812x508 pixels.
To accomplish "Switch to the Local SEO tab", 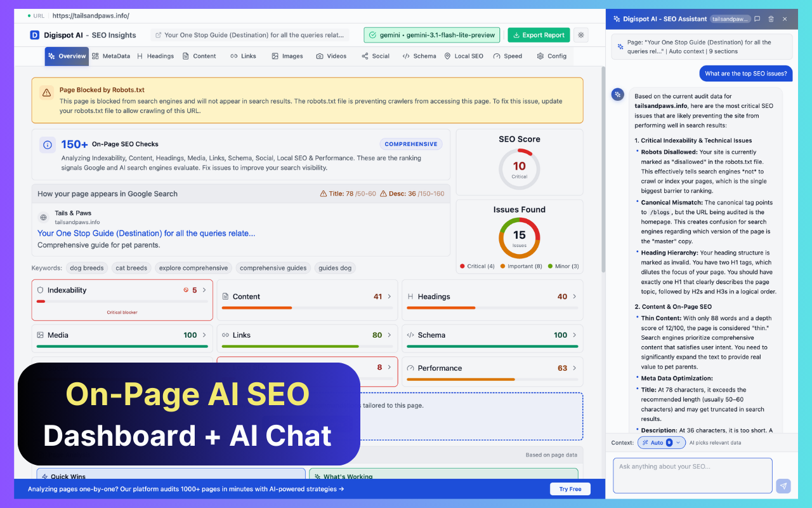I will point(464,56).
